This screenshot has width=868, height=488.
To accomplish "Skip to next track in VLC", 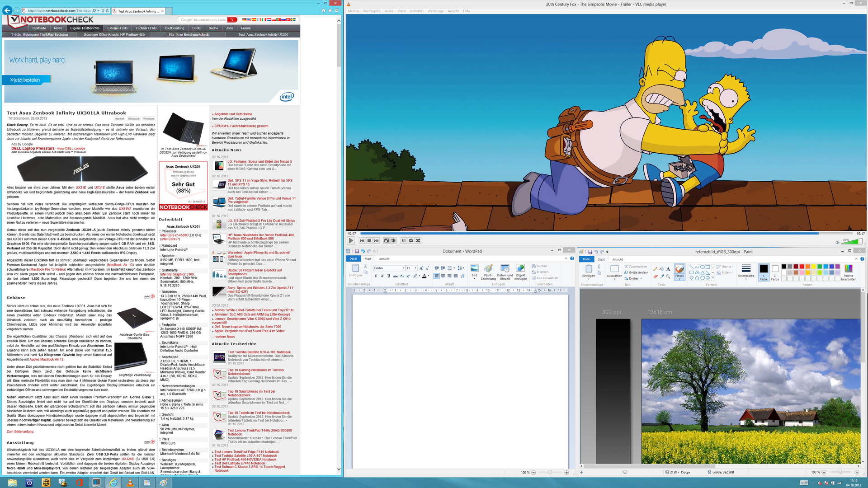I will [376, 241].
